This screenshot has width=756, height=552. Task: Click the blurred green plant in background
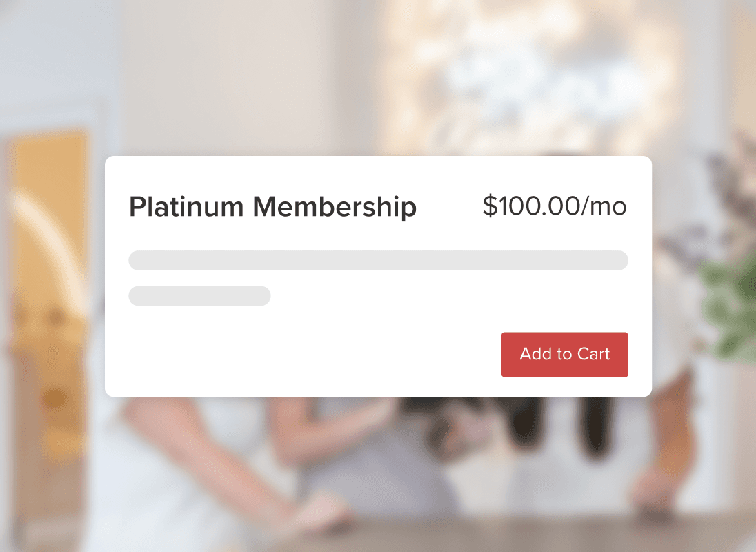point(731,304)
